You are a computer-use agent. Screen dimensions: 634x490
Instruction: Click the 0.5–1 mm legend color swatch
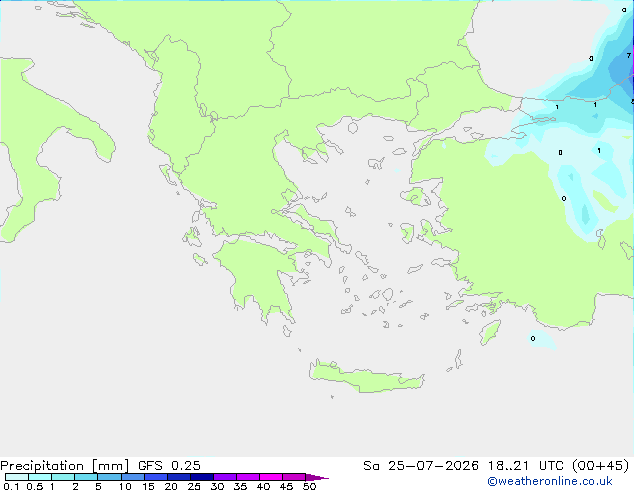tap(40, 477)
